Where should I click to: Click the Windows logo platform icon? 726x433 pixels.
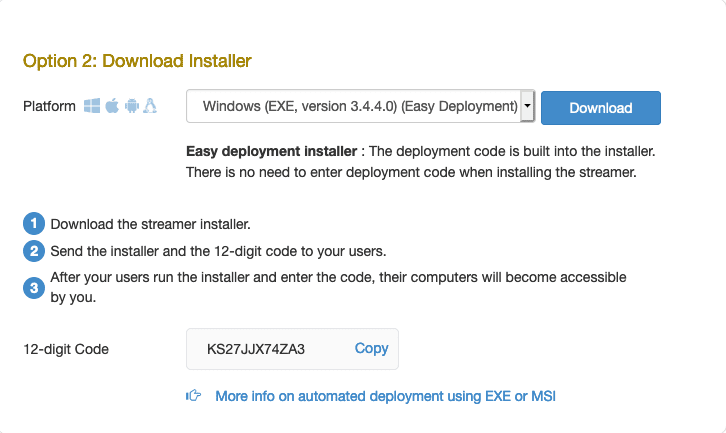tap(92, 106)
